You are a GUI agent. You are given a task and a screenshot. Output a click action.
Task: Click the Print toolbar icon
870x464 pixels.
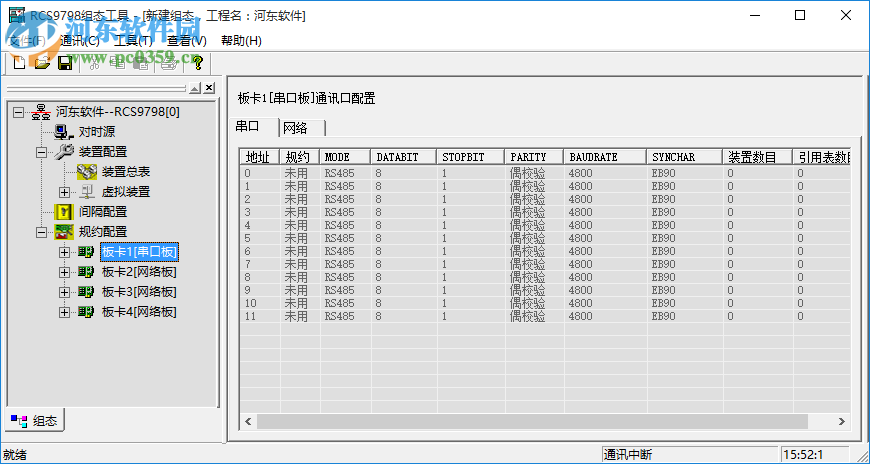point(169,63)
